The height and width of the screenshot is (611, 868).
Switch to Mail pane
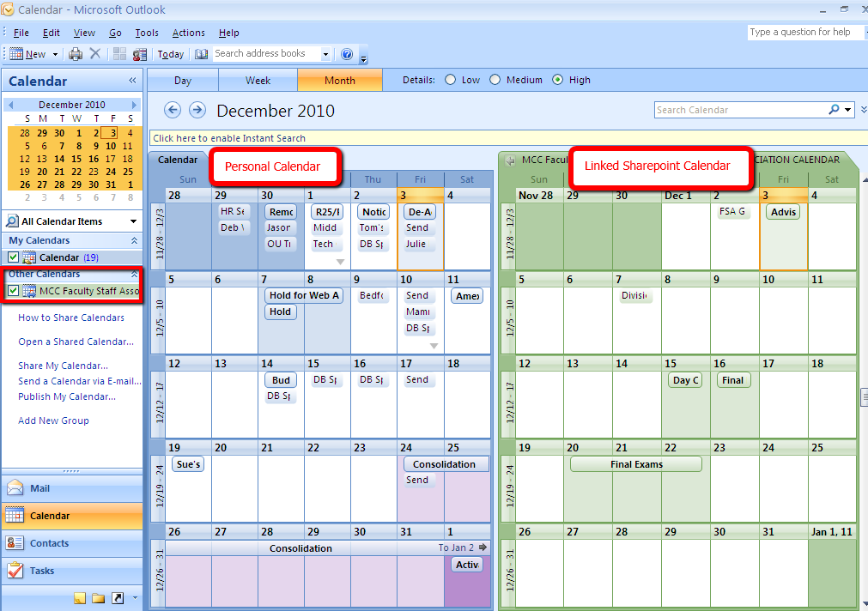(72, 488)
